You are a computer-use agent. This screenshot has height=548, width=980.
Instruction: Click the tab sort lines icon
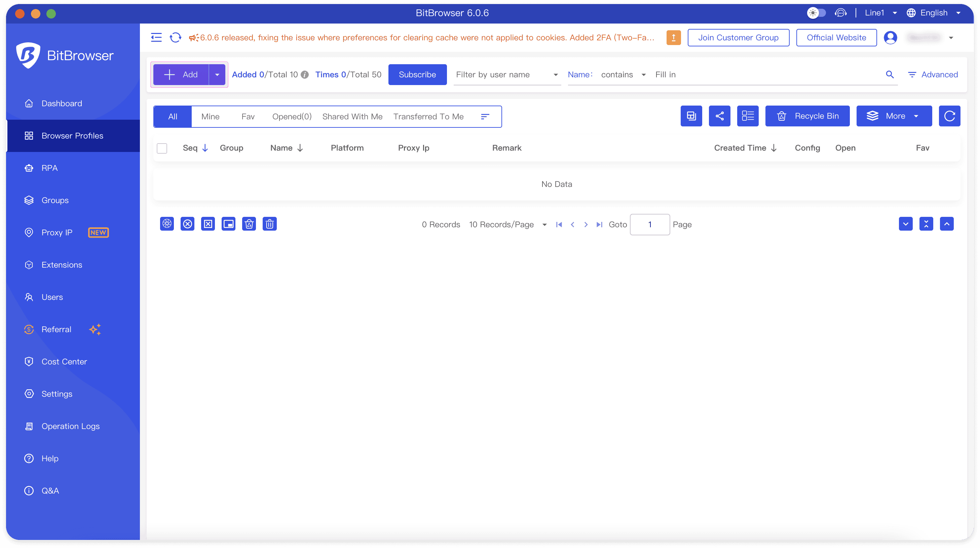[x=485, y=117]
